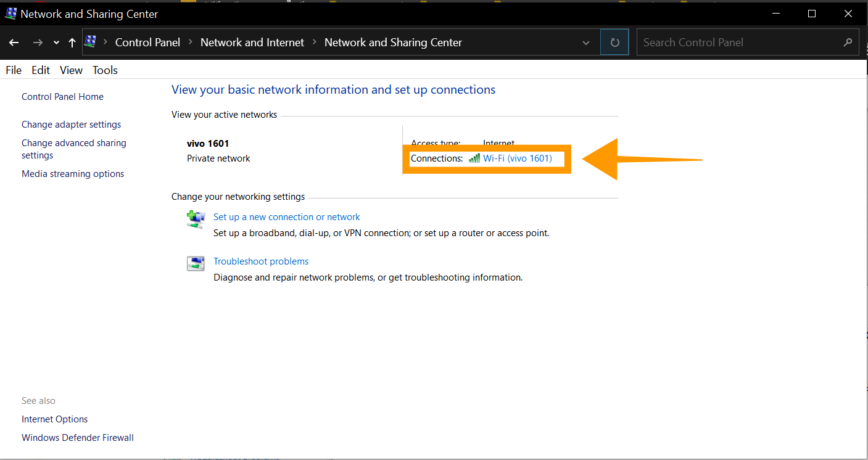
Task: Open the Edit menu
Action: click(41, 70)
